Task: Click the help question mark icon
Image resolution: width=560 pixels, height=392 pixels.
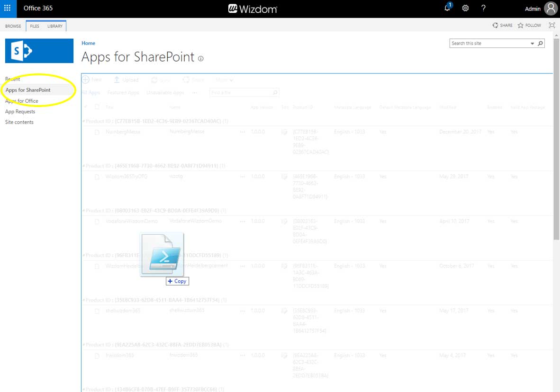Action: click(483, 8)
